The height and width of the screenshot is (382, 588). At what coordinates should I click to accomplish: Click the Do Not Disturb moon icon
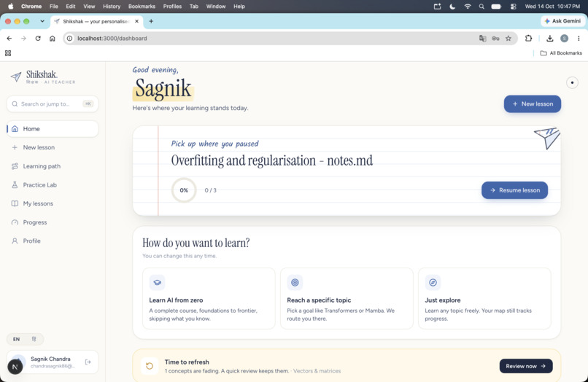tap(452, 7)
